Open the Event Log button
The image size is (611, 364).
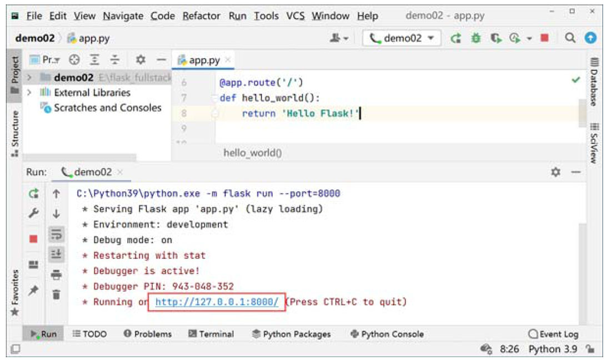(553, 334)
